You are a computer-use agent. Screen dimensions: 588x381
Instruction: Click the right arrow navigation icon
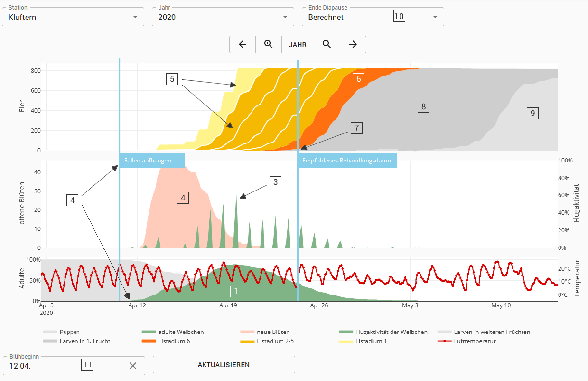point(353,44)
